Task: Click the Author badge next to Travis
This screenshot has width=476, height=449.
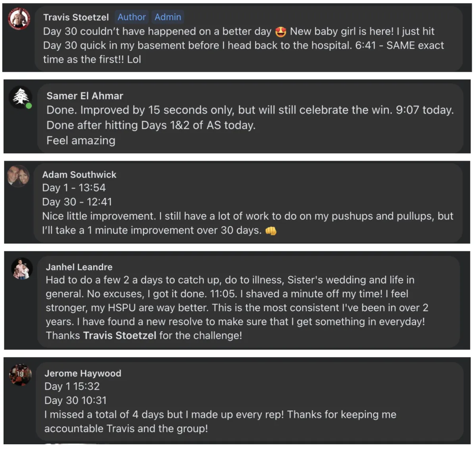Action: [132, 17]
